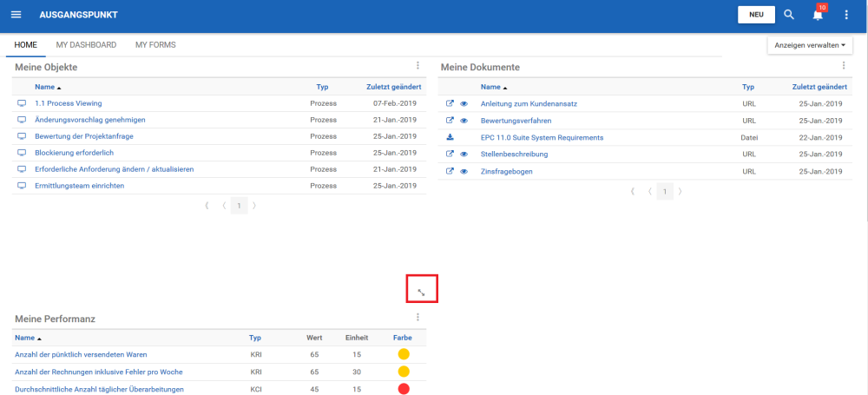Viewport: 868px width, 395px height.
Task: Sort Meine Performanz by Farbe column
Action: pyautogui.click(x=403, y=338)
